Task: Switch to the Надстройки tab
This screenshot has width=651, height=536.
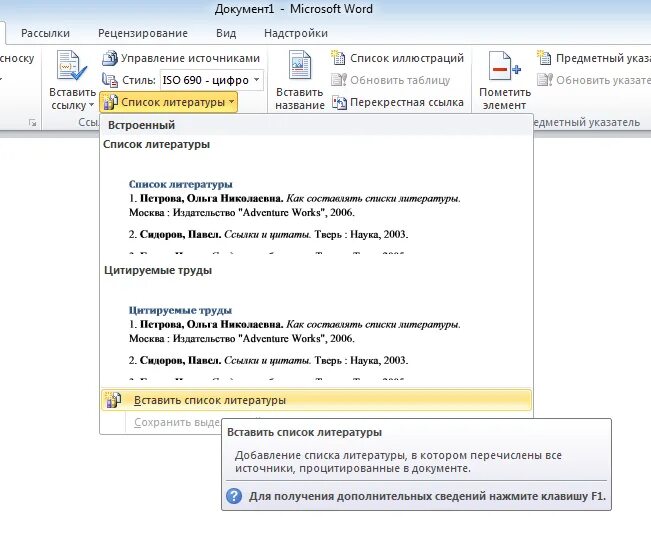Action: (x=296, y=33)
